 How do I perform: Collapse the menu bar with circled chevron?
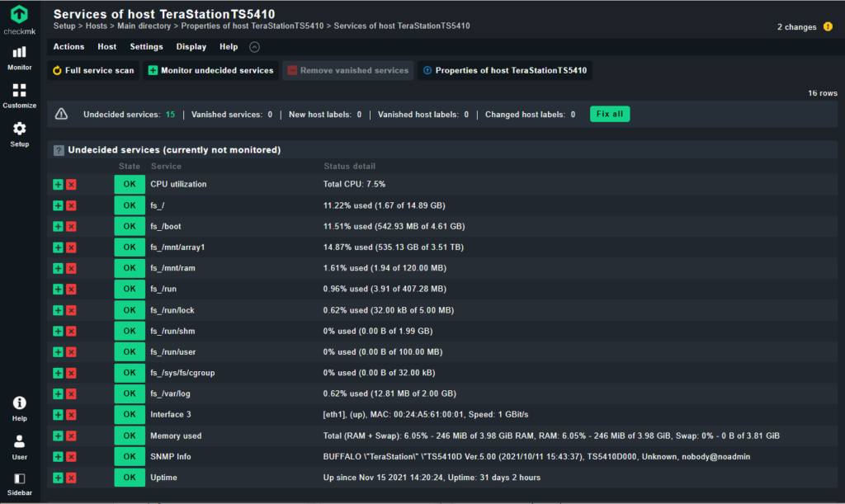coord(254,47)
